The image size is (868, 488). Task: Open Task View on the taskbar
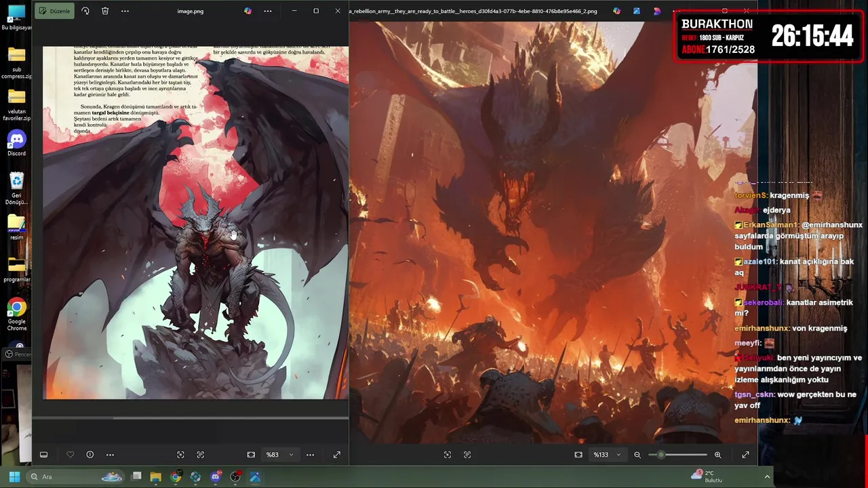tap(136, 476)
